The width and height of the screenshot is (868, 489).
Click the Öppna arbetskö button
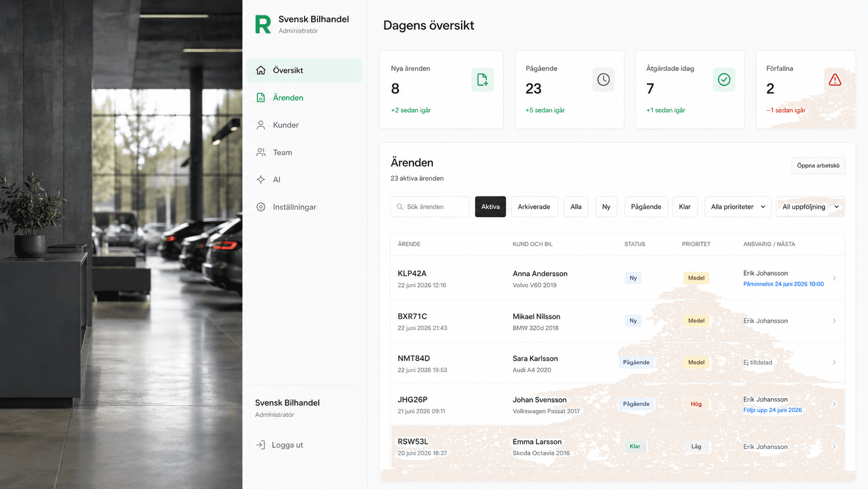(x=818, y=166)
